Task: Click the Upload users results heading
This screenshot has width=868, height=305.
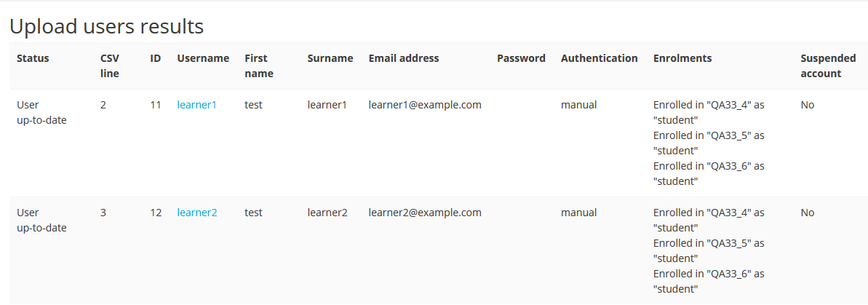Action: tap(107, 27)
